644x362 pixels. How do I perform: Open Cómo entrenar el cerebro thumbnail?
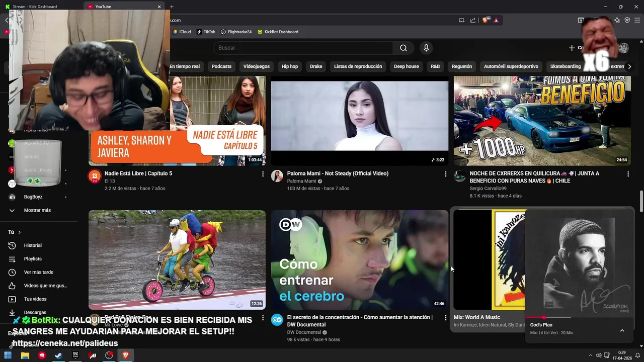pos(360,260)
